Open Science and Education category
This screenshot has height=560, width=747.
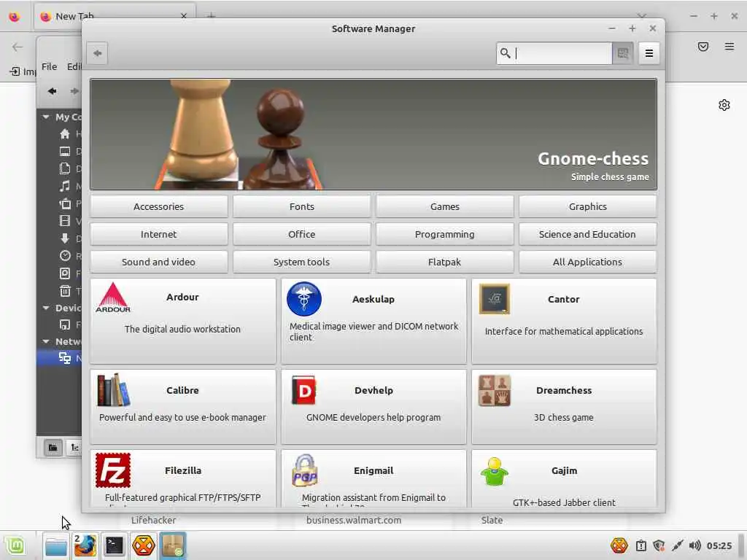click(x=587, y=234)
